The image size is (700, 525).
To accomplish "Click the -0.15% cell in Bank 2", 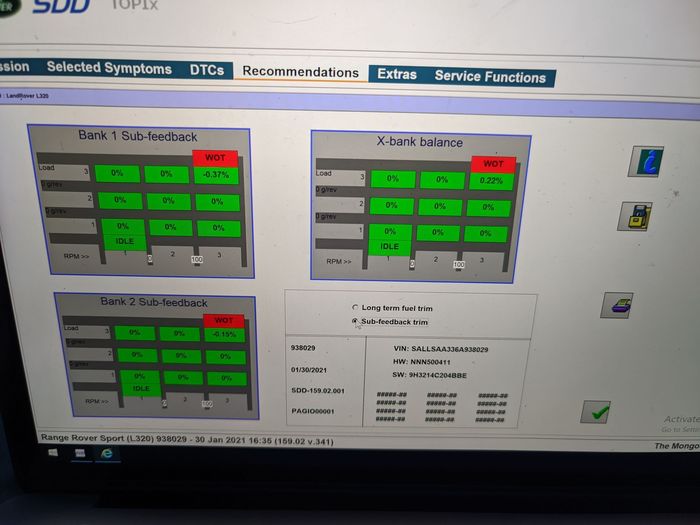I will pyautogui.click(x=225, y=334).
